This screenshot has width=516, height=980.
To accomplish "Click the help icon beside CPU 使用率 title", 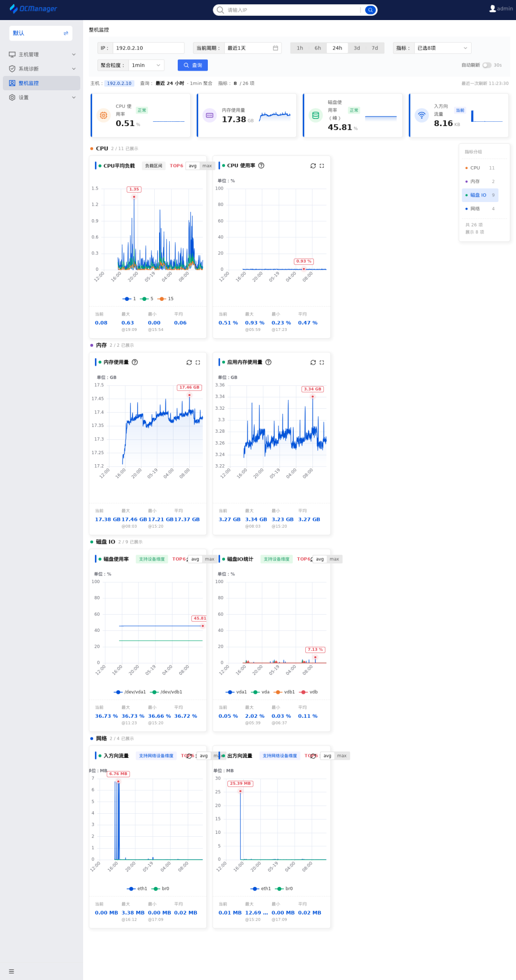I will [261, 166].
